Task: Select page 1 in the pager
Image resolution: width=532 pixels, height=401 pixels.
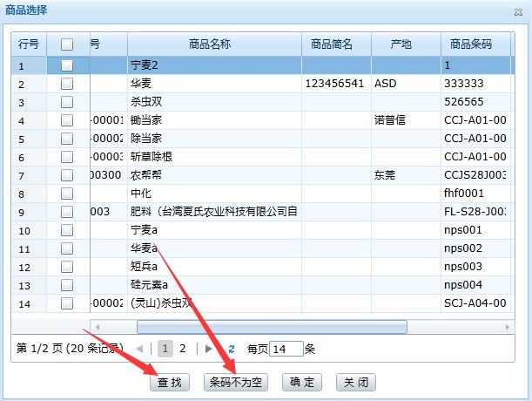Action: (165, 349)
